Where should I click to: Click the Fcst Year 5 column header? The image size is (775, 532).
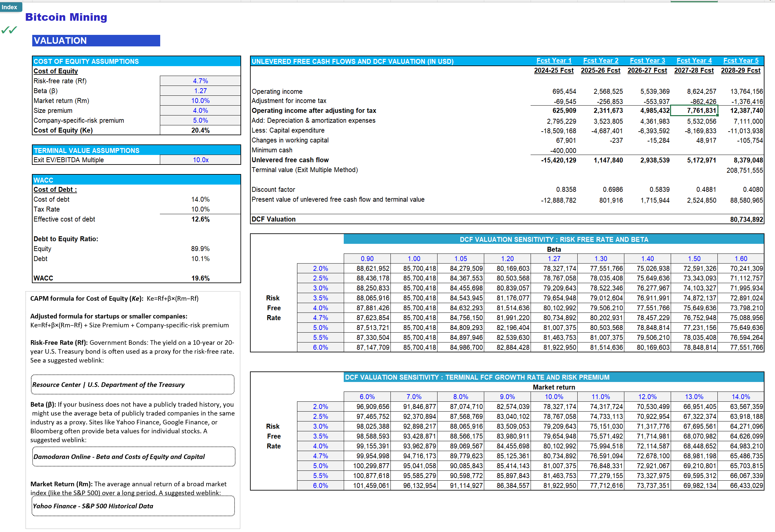741,60
